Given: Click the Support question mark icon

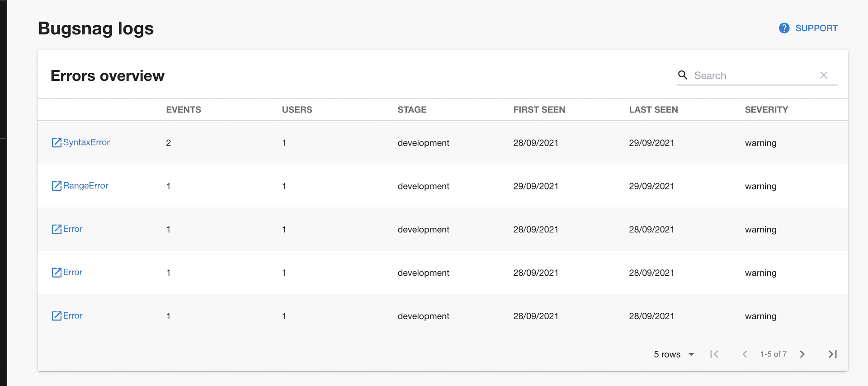Looking at the screenshot, I should pyautogui.click(x=784, y=28).
